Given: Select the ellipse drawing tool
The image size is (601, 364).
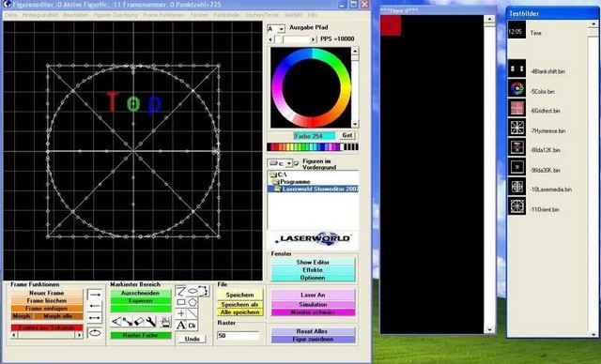Looking at the screenshot, I should click(192, 291).
